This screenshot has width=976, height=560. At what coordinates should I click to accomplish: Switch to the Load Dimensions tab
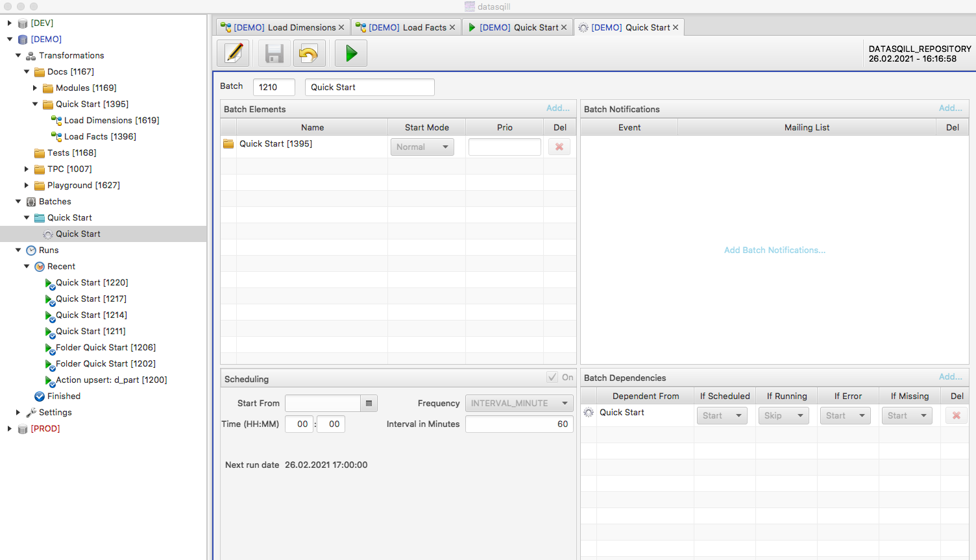tap(284, 27)
